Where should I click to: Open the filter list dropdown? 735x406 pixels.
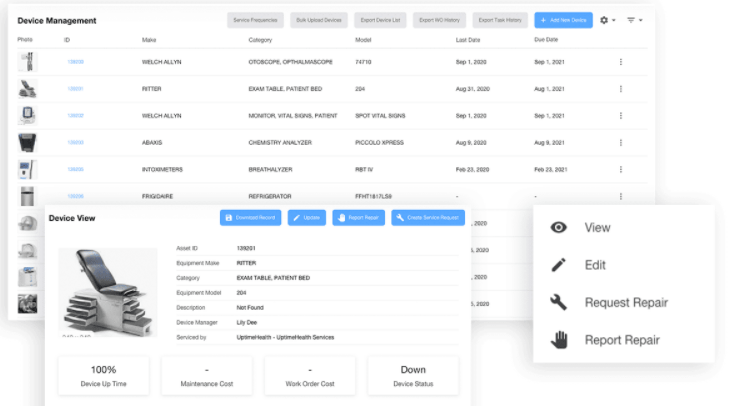pyautogui.click(x=634, y=20)
